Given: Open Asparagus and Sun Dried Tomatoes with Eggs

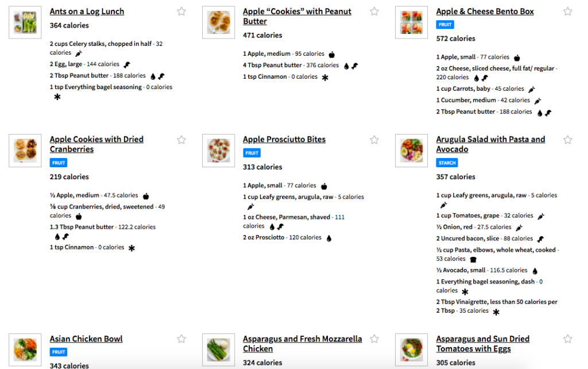Looking at the screenshot, I should point(482,344).
